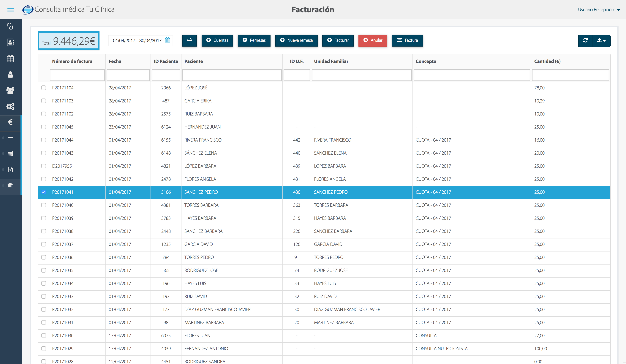626x364 pixels.
Task: Uncheck the selected invoice P20171041 checkbox
Action: 43,192
